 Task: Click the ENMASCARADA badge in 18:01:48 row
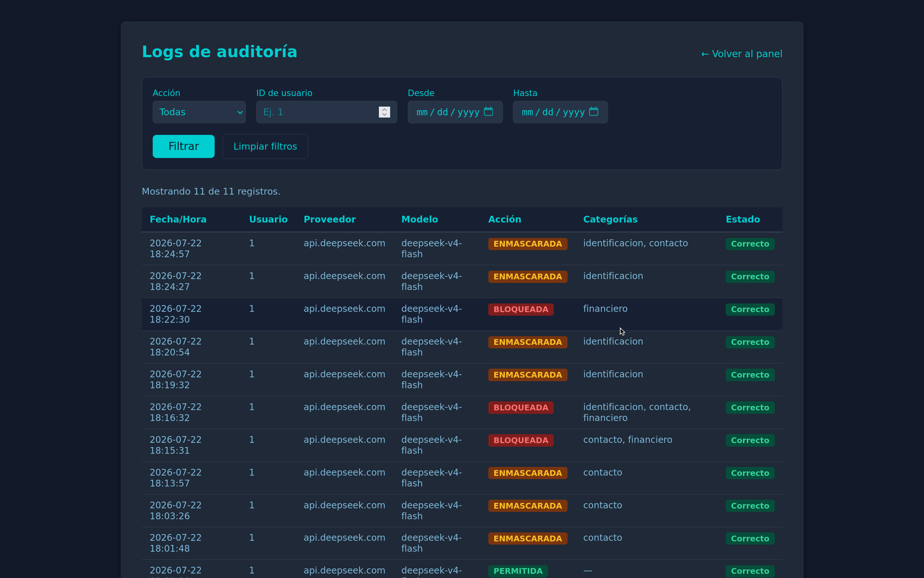pos(528,539)
